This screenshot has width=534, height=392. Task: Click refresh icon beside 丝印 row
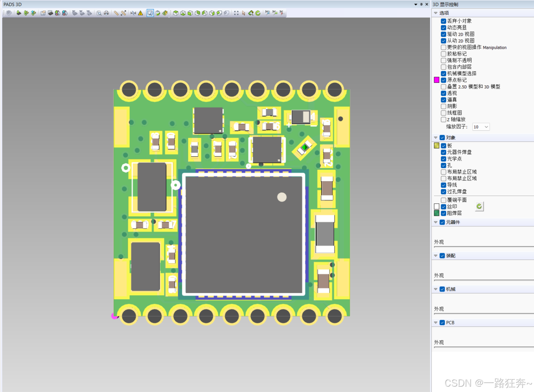pos(479,206)
